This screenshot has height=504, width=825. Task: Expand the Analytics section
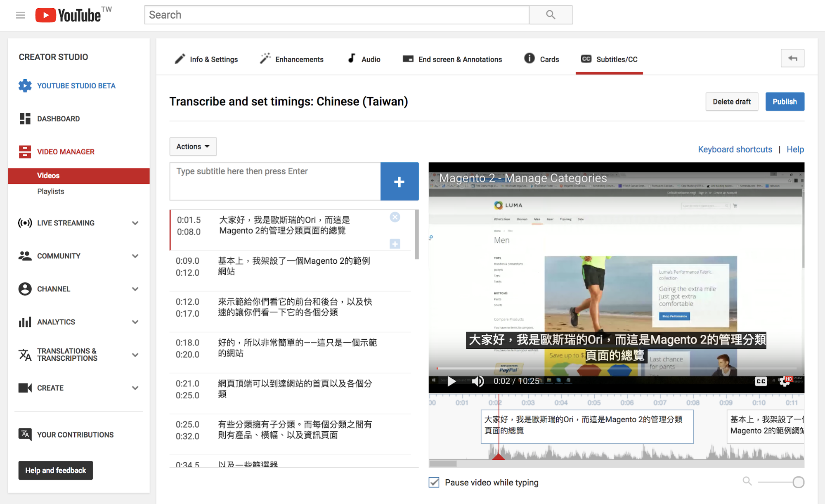pyautogui.click(x=135, y=322)
